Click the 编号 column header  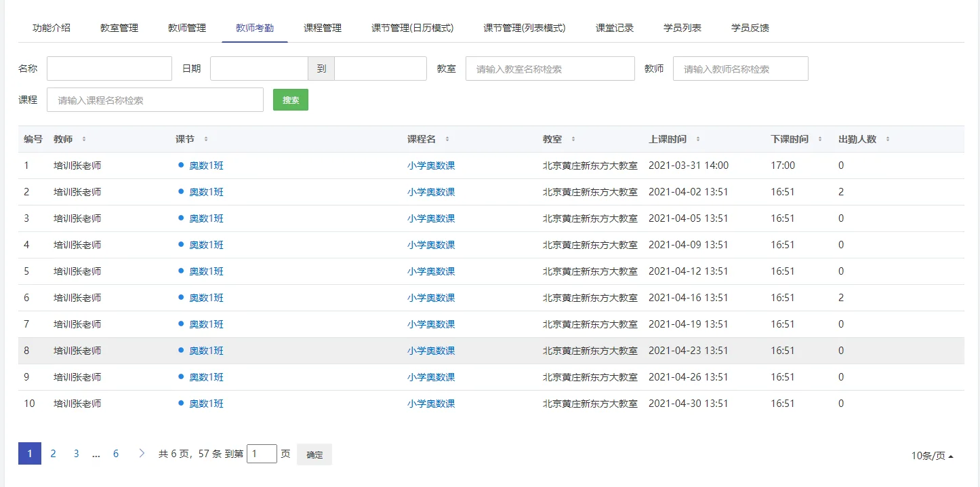[x=33, y=139]
